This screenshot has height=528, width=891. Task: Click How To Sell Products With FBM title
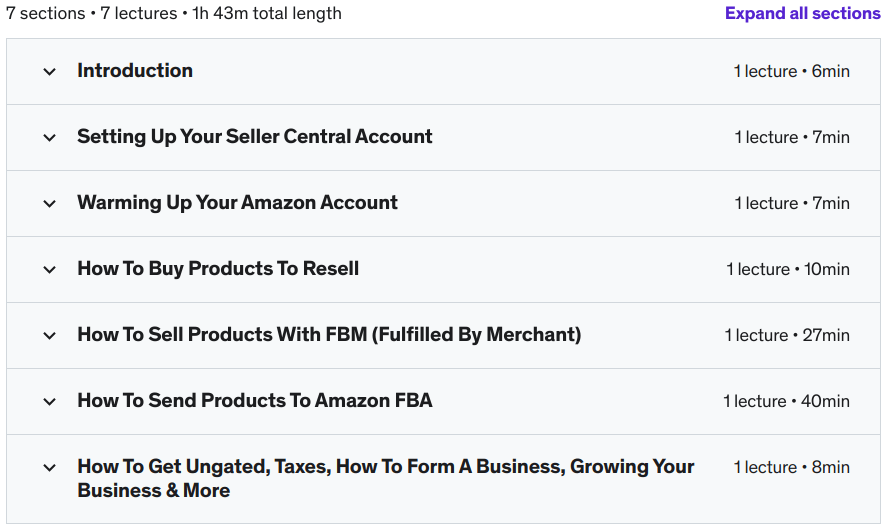coord(329,335)
